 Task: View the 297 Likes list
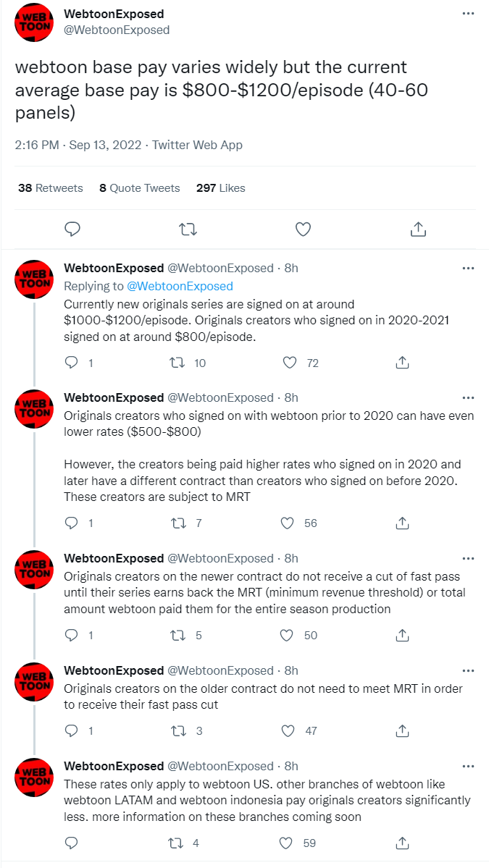pyautogui.click(x=220, y=188)
